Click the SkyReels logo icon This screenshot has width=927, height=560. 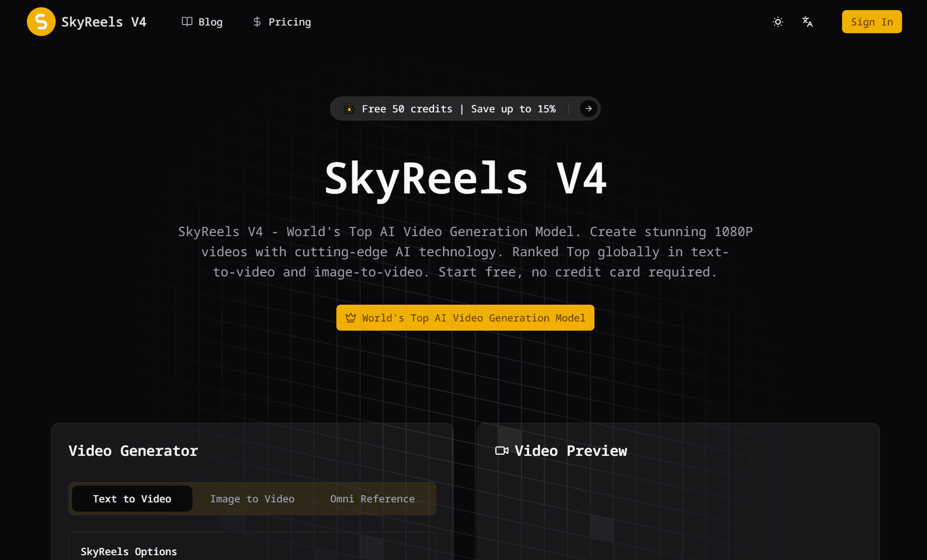click(41, 21)
